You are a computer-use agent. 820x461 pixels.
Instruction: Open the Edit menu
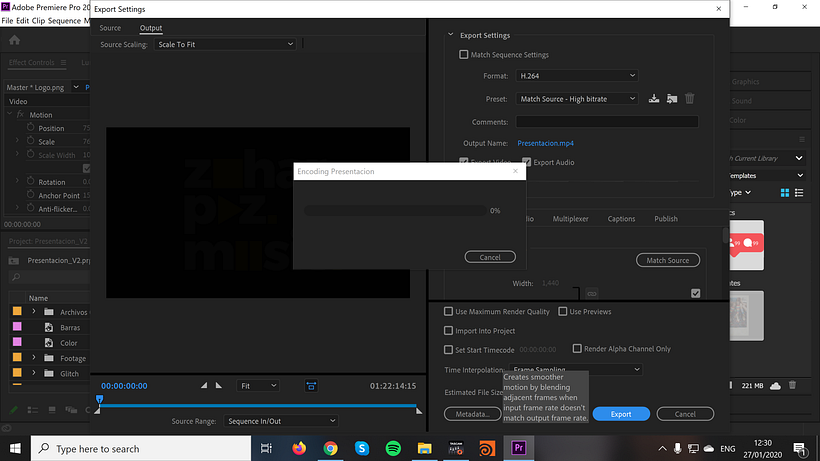[22, 21]
